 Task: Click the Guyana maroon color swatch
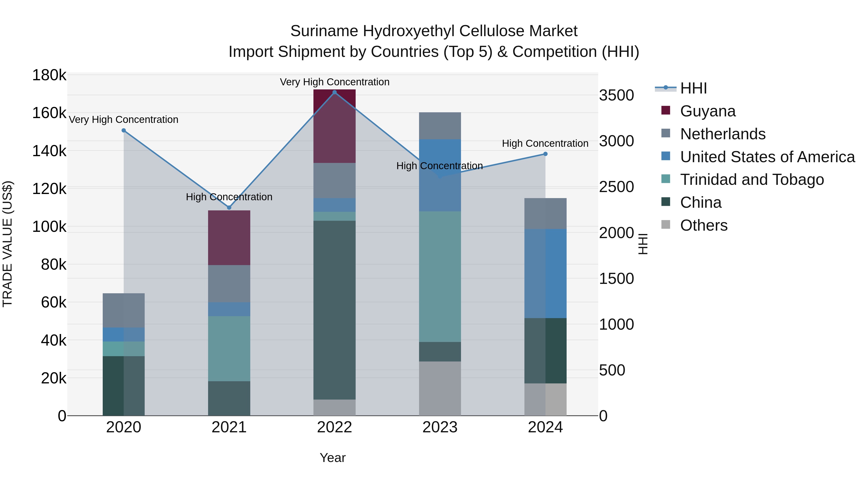[x=666, y=110]
